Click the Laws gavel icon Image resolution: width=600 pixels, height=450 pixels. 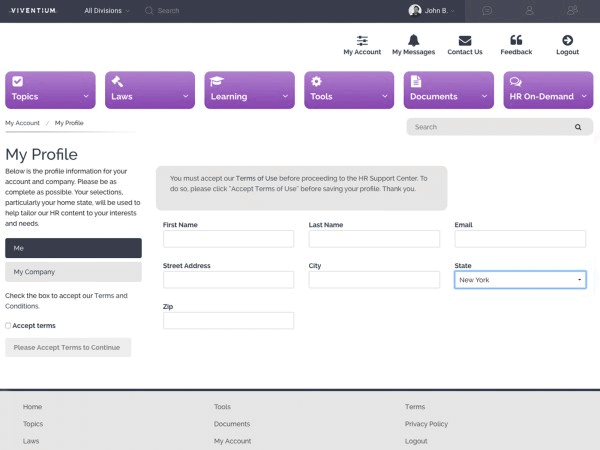(x=117, y=81)
